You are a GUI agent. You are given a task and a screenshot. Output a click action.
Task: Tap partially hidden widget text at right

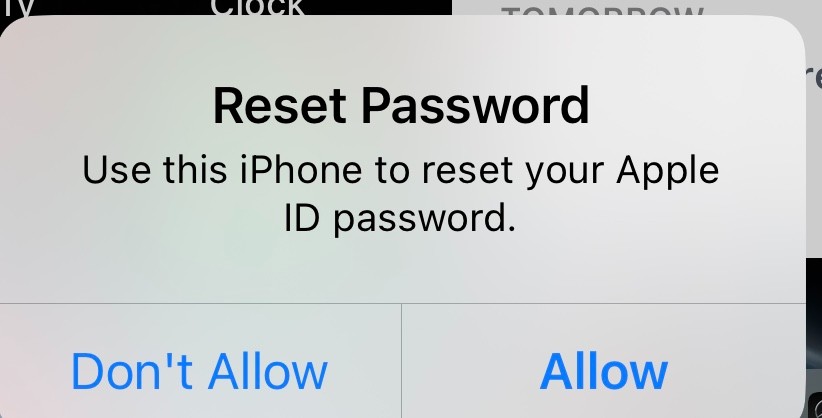pyautogui.click(x=814, y=80)
